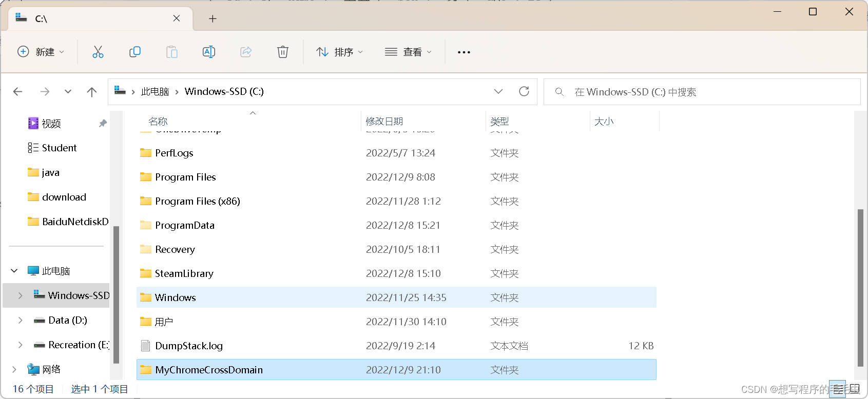This screenshot has width=868, height=399.
Task: Click the Delete trash can icon
Action: pyautogui.click(x=283, y=52)
